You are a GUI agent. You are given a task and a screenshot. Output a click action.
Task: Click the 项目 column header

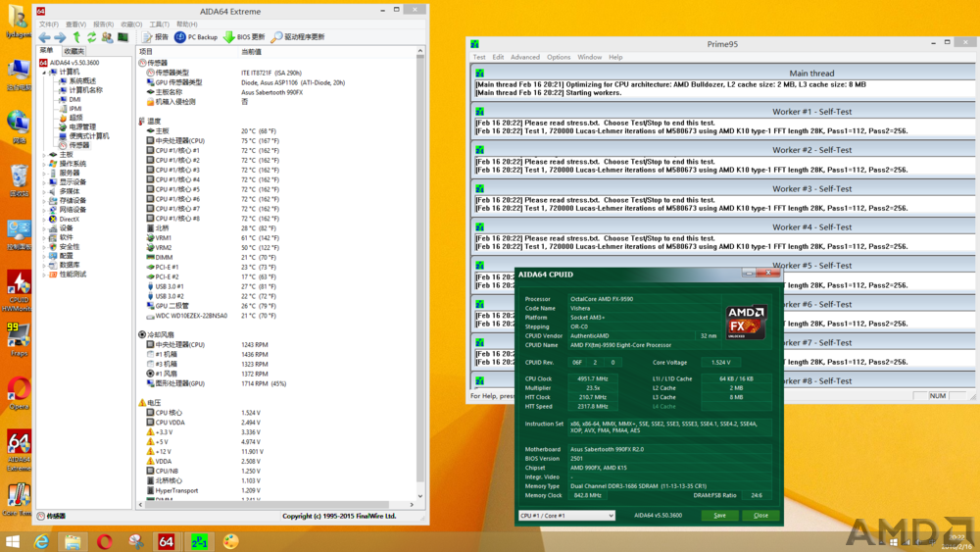click(187, 52)
